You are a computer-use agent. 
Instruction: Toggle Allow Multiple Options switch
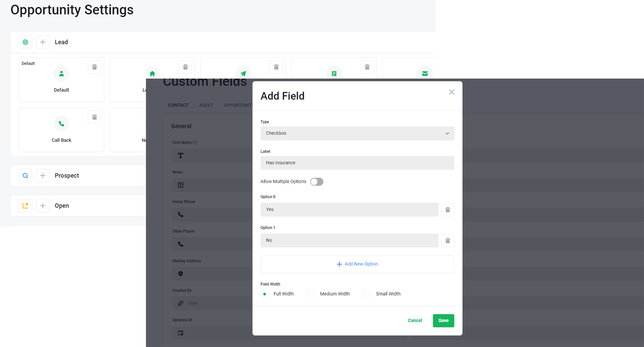pyautogui.click(x=316, y=182)
